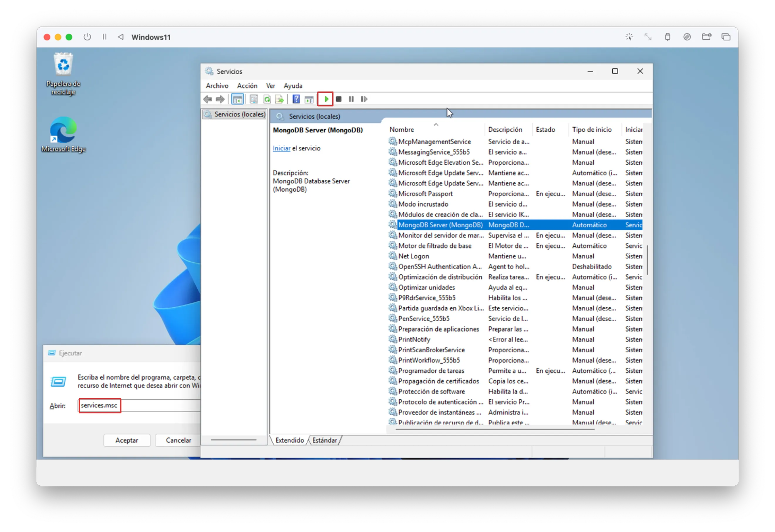Click the Iniciar el servicio link
The width and height of the screenshot is (775, 532).
pos(281,148)
